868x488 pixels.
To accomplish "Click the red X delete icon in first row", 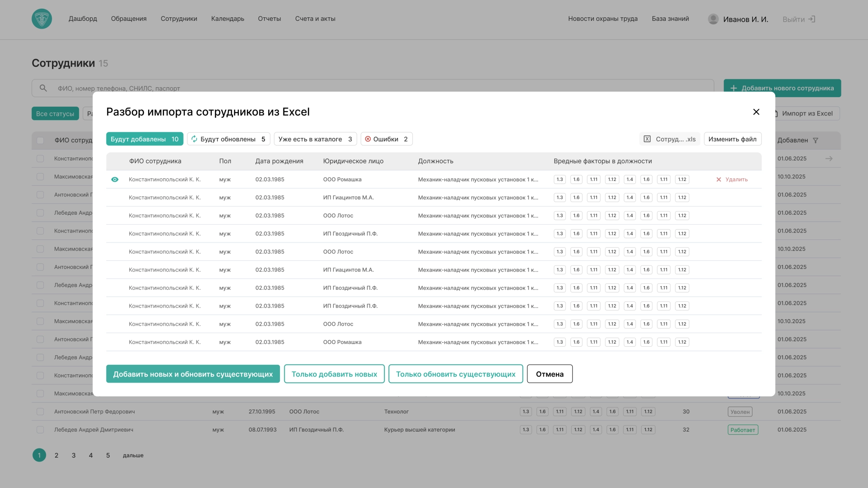I will pos(719,180).
